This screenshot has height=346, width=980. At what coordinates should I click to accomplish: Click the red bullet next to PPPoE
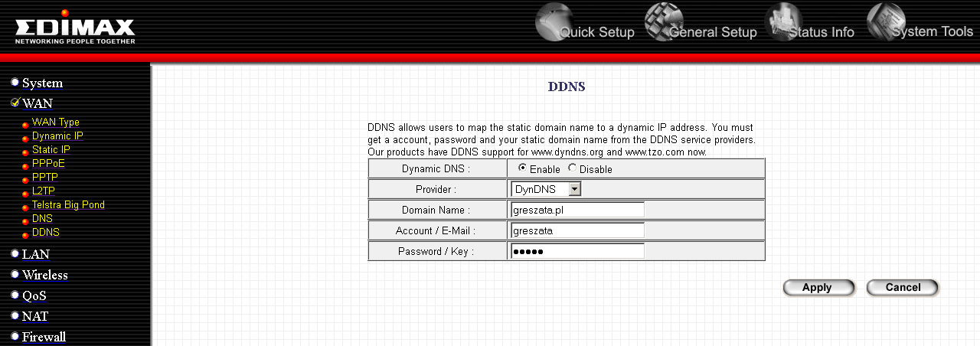pyautogui.click(x=25, y=166)
